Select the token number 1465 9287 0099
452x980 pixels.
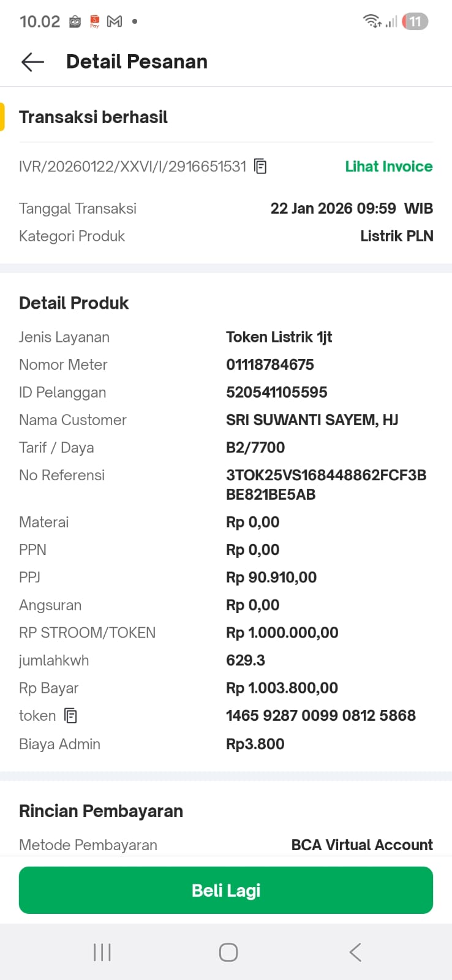320,715
